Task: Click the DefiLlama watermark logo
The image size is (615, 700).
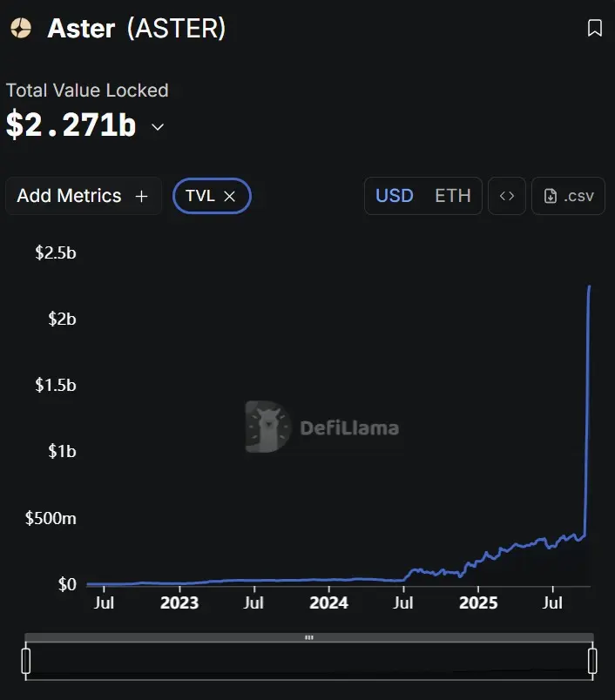Action: [x=267, y=427]
